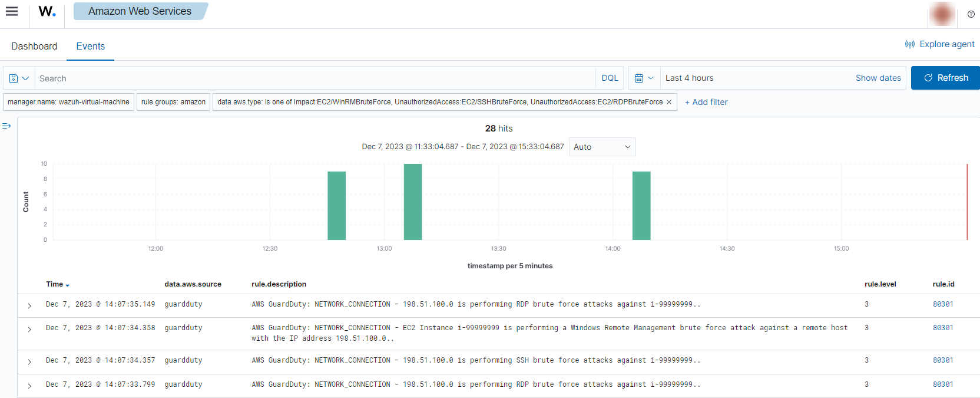Viewport: 980px width, 398px height.
Task: Open the hamburger navigation menu
Action: click(x=12, y=11)
